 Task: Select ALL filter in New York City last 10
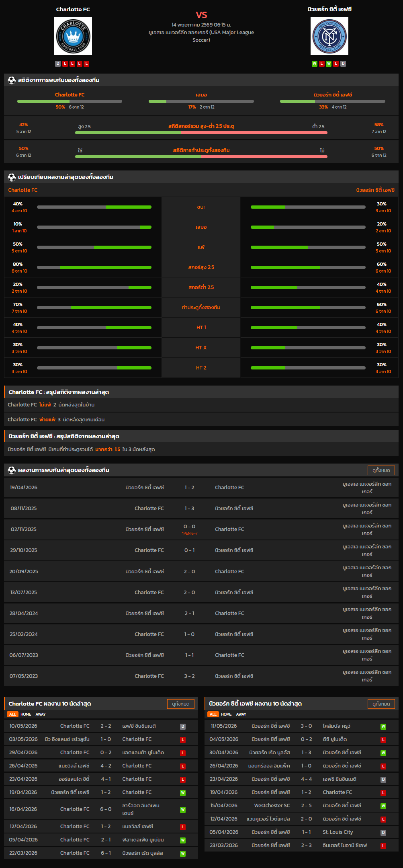[213, 714]
